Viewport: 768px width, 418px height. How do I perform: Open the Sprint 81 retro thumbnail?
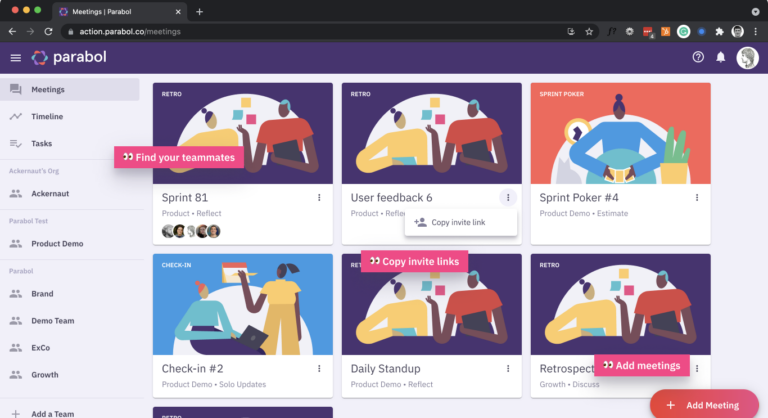tap(242, 133)
